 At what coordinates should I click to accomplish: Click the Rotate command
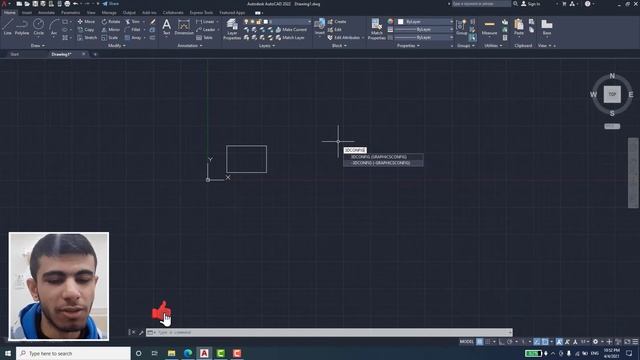pyautogui.click(x=111, y=21)
